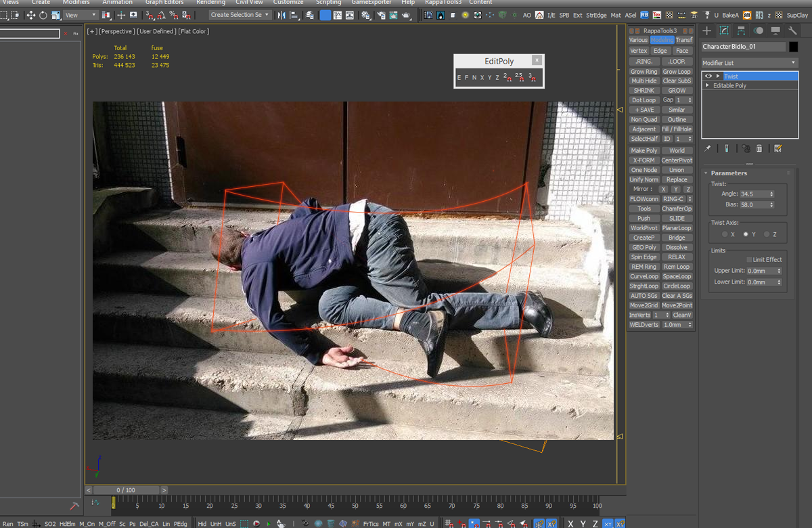This screenshot has width=812, height=528.
Task: Click the Dot Loop button
Action: [644, 100]
